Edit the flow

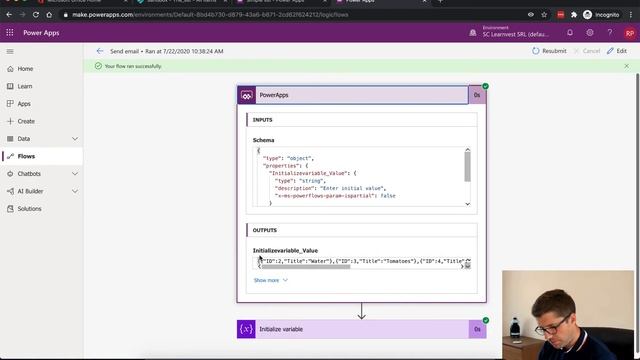pyautogui.click(x=617, y=51)
